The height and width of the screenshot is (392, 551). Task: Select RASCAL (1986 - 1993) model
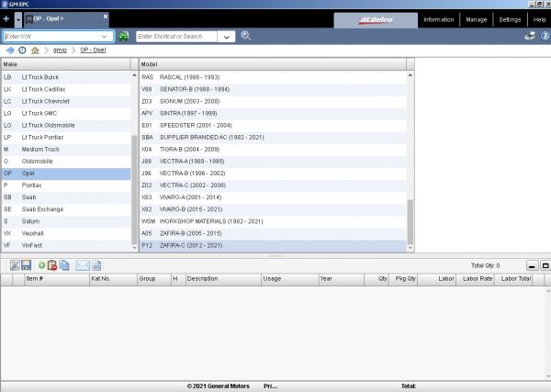[x=273, y=77]
